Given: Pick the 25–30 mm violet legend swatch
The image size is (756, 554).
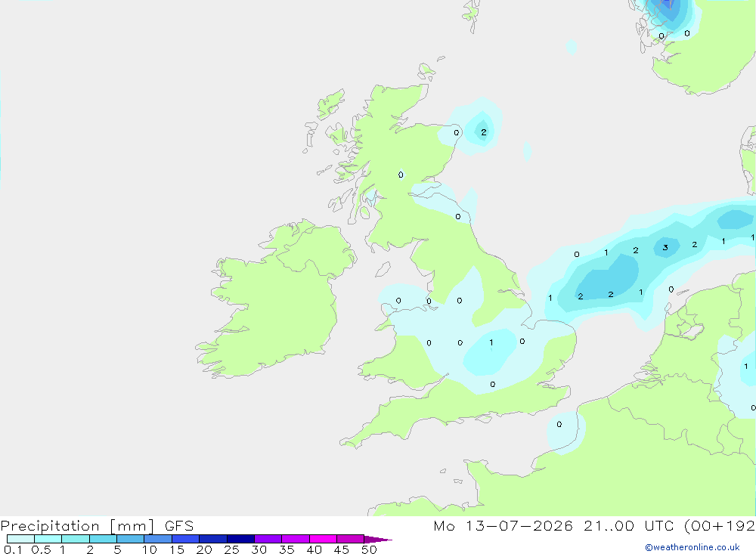Looking at the screenshot, I should pyautogui.click(x=240, y=539).
